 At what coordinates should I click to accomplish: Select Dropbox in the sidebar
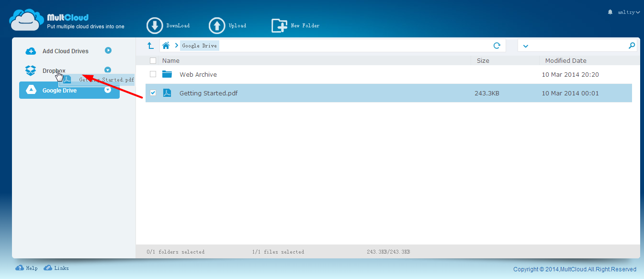pos(54,70)
